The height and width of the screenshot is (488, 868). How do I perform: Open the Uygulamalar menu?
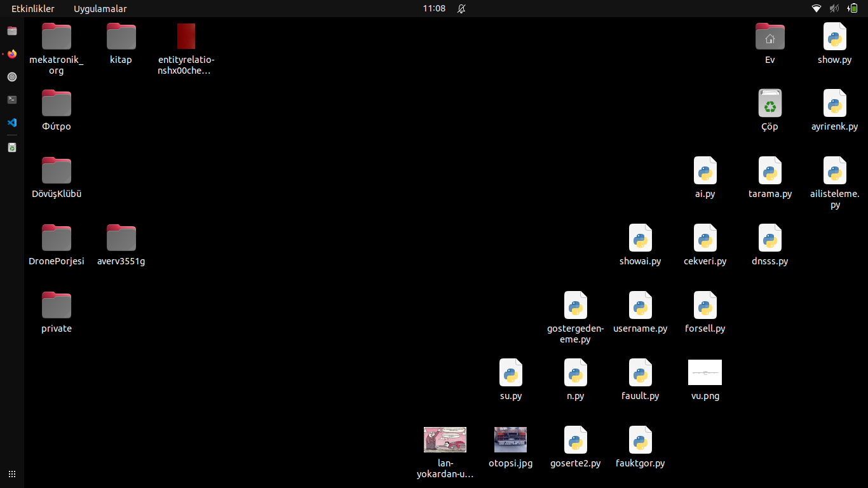pos(100,8)
